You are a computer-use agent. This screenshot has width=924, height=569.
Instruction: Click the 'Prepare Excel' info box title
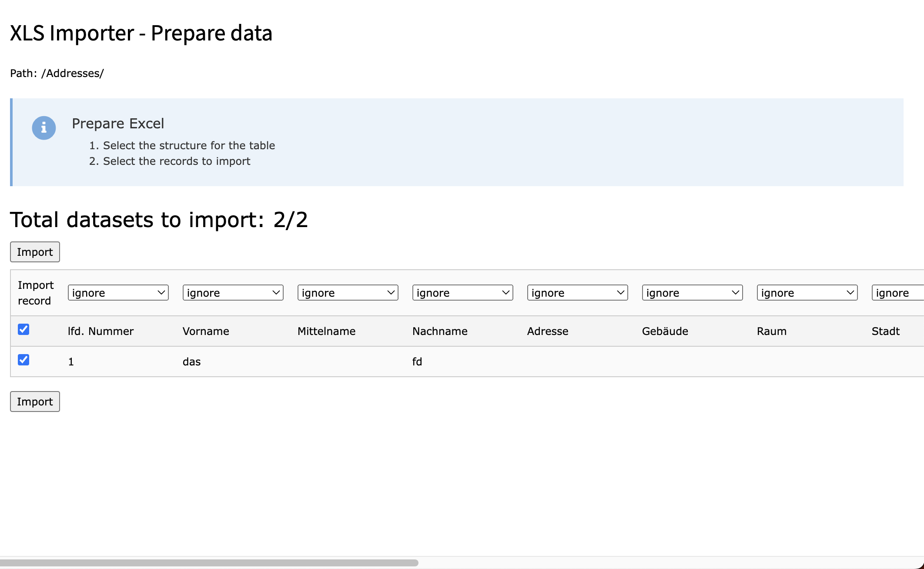coord(118,124)
